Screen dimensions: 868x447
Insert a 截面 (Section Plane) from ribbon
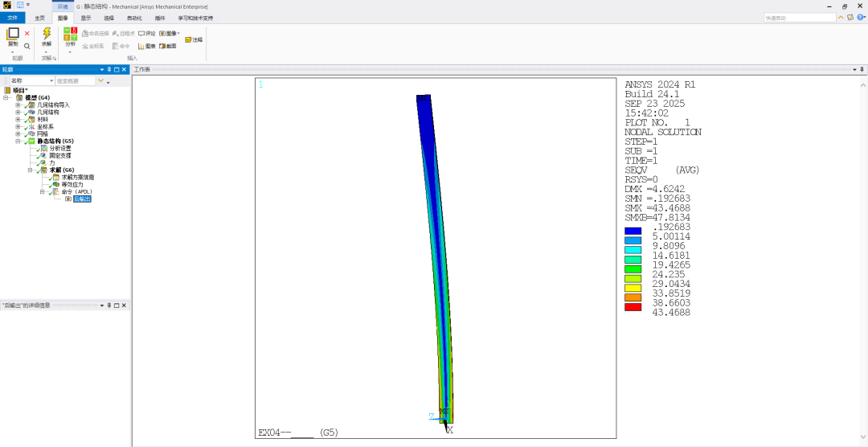coord(168,46)
